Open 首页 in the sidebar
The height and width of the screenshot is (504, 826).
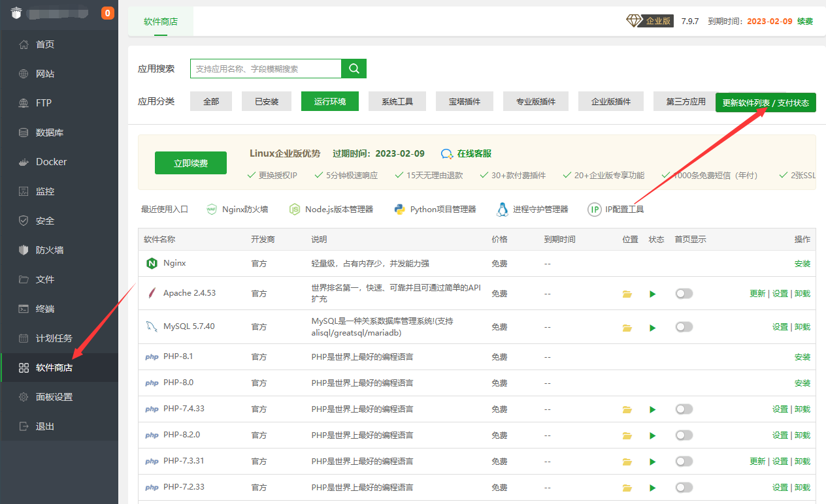pos(59,44)
